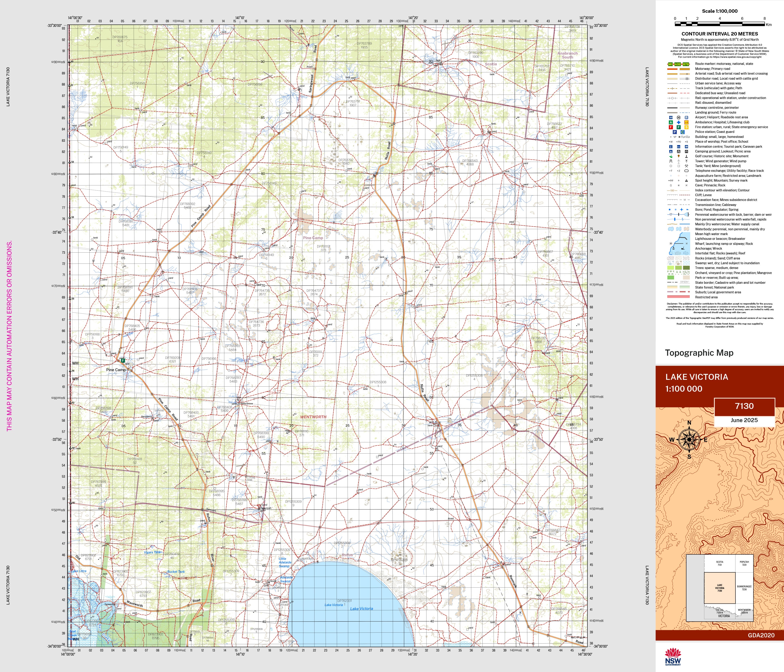Click the green rural fire icon at Pine Camp
784x672 pixels.
click(123, 361)
